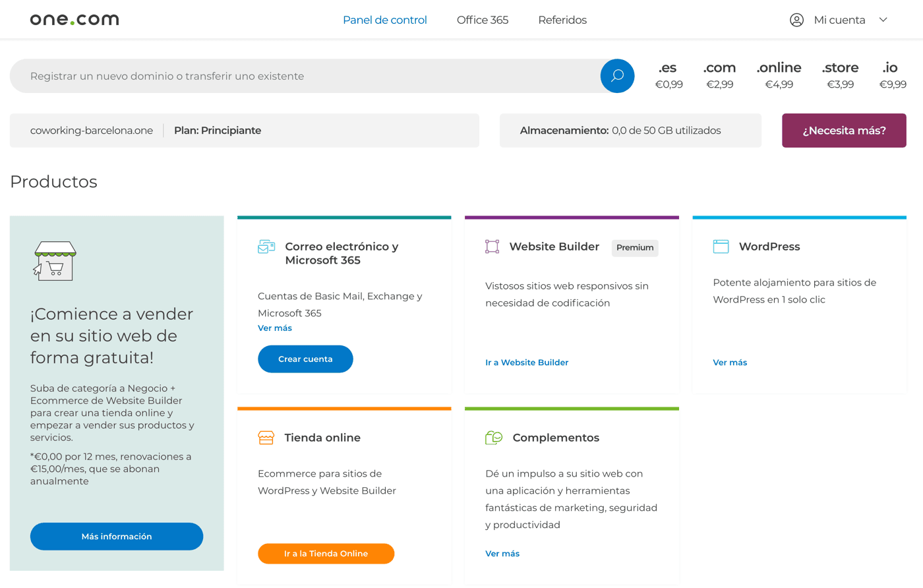Click the coworking-barcelona.one domain name

92,131
